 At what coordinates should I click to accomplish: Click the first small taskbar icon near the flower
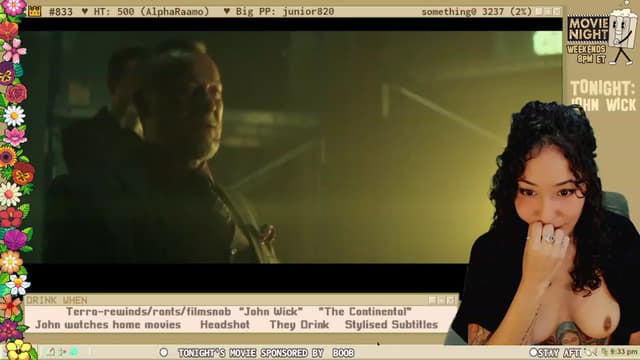tap(51, 351)
